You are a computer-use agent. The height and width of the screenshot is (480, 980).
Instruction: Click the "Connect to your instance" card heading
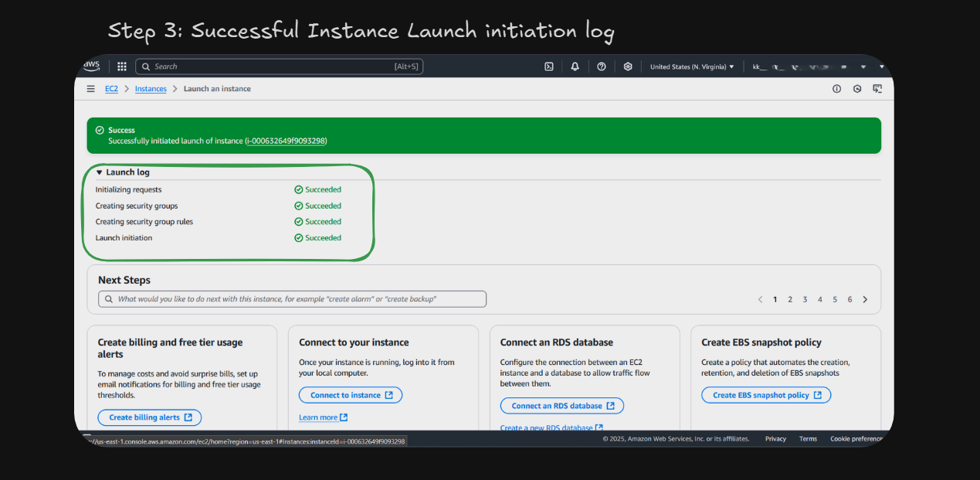[354, 342]
